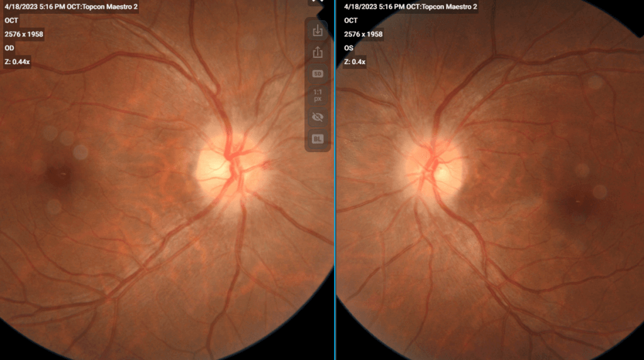The image size is (644, 360).
Task: Click the partially visible icon above download
Action: 317,2
